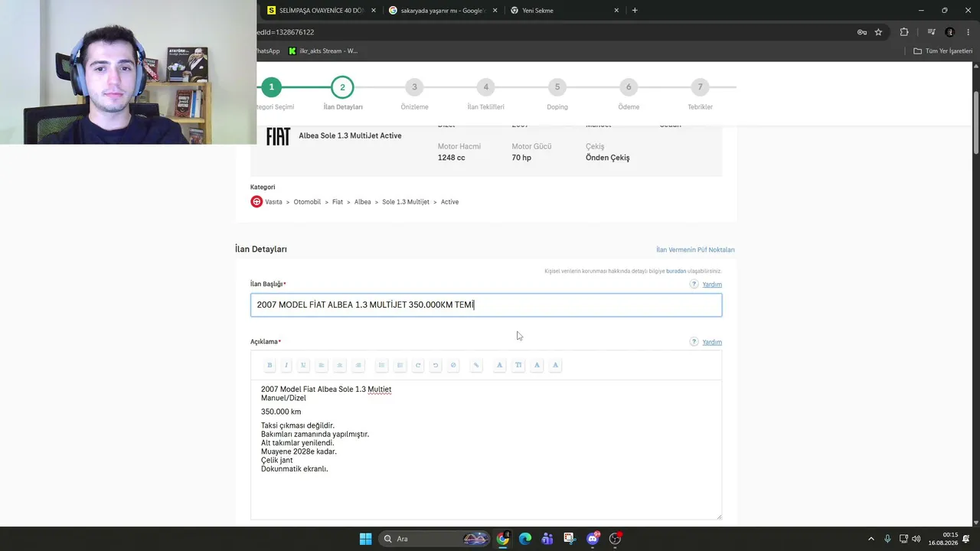The width and height of the screenshot is (980, 551).
Task: Switch to the 'sakaryada yaşanır mı' Google tab
Action: 443,11
